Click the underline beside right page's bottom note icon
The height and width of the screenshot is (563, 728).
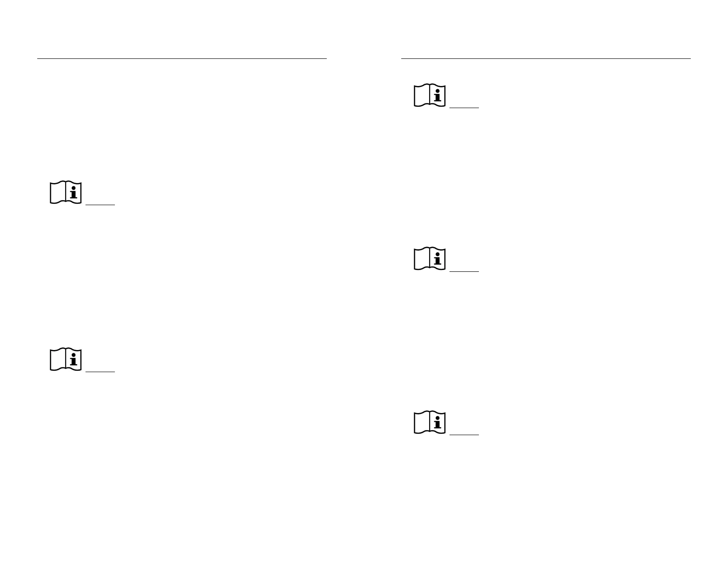tap(464, 434)
